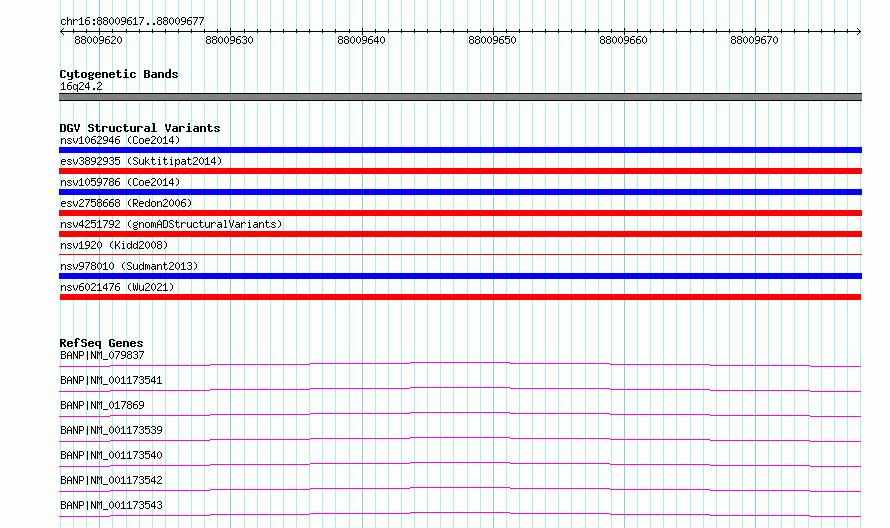Viewport: 890px width, 528px height.
Task: Click the red bar for nsv6021476
Action: (460, 297)
